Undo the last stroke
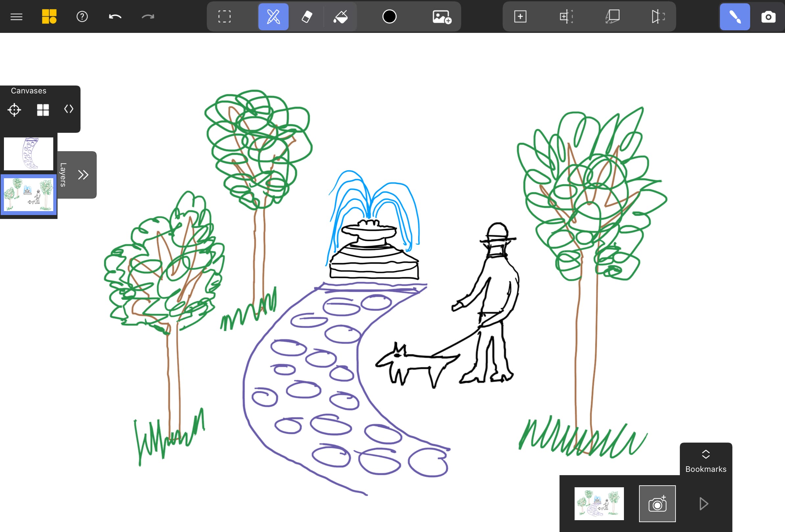The height and width of the screenshot is (532, 785). 115,16
